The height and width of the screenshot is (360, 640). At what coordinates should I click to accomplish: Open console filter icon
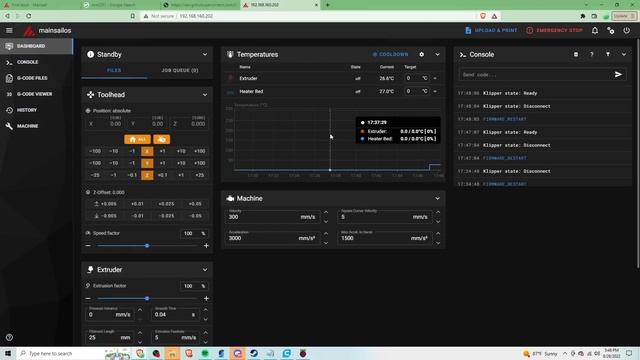[608, 54]
